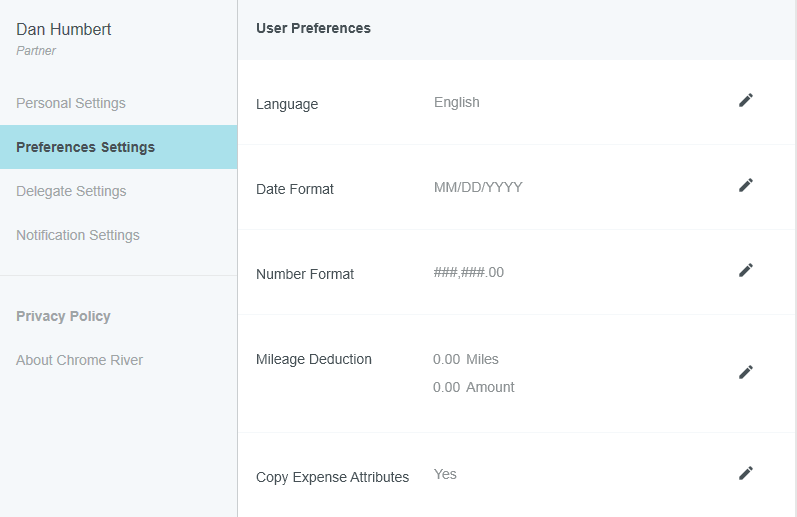Select Preferences Settings in the sidebar
Image resolution: width=797 pixels, height=517 pixels.
[x=86, y=147]
